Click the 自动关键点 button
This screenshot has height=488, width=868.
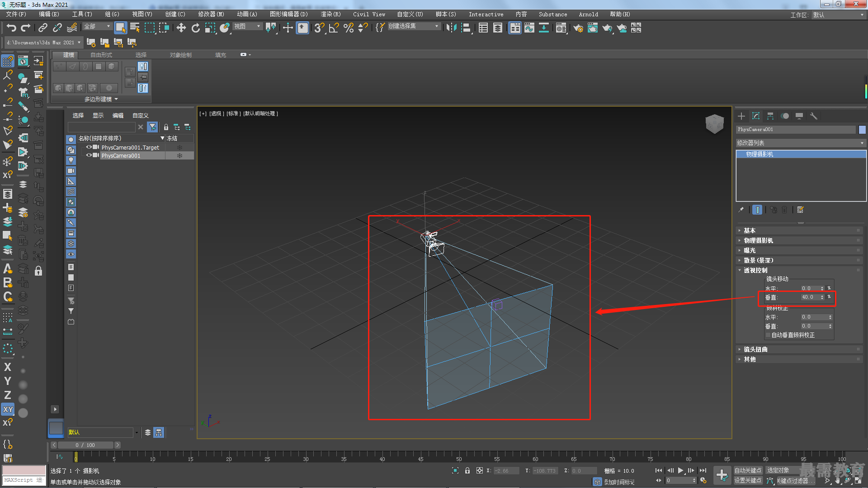point(748,470)
